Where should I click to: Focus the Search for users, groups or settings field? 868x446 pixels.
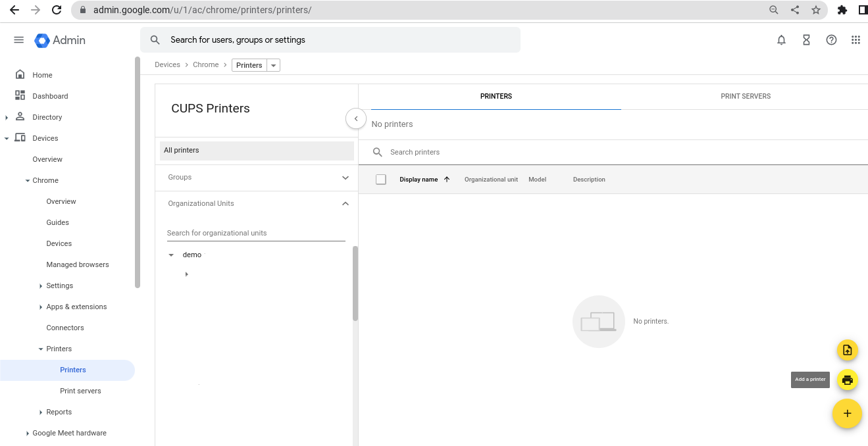pyautogui.click(x=330, y=40)
